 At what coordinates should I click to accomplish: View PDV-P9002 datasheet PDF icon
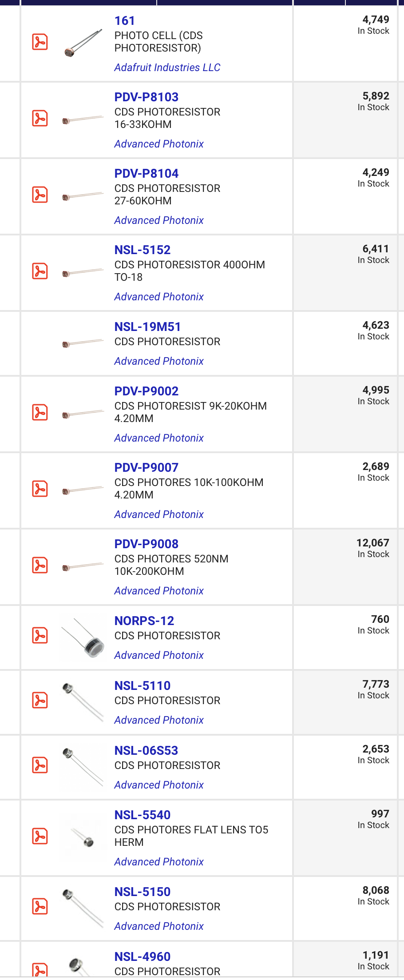(x=40, y=413)
